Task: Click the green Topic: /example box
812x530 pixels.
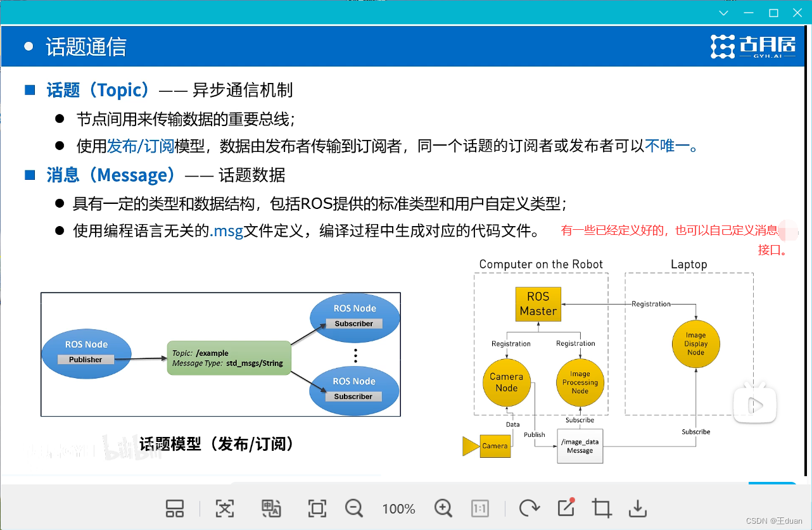Action: [229, 358]
